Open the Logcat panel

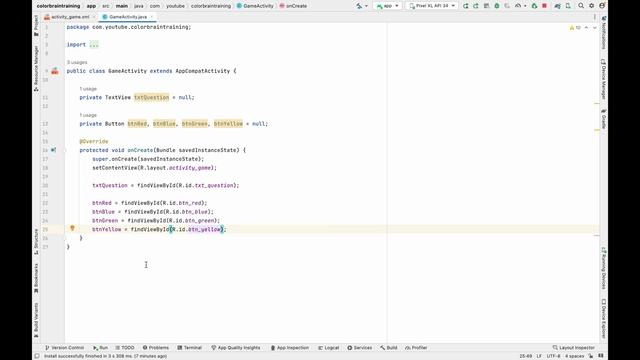pos(329,348)
